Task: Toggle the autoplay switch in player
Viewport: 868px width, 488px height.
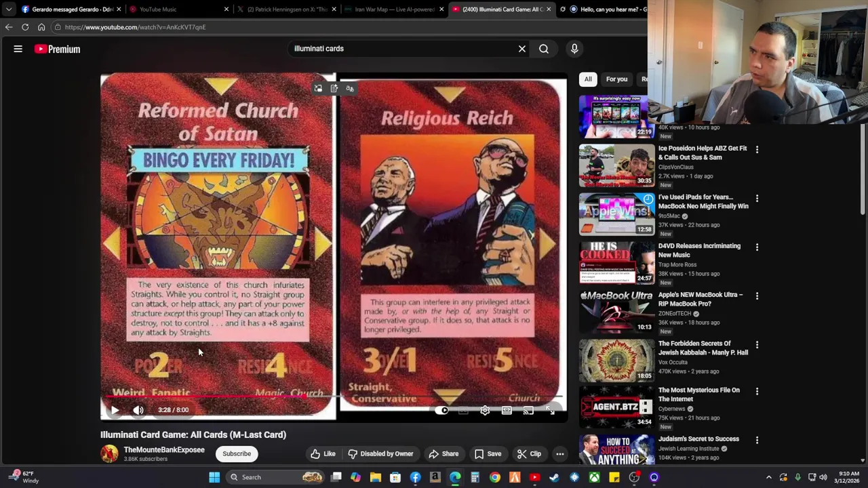Action: 442,410
